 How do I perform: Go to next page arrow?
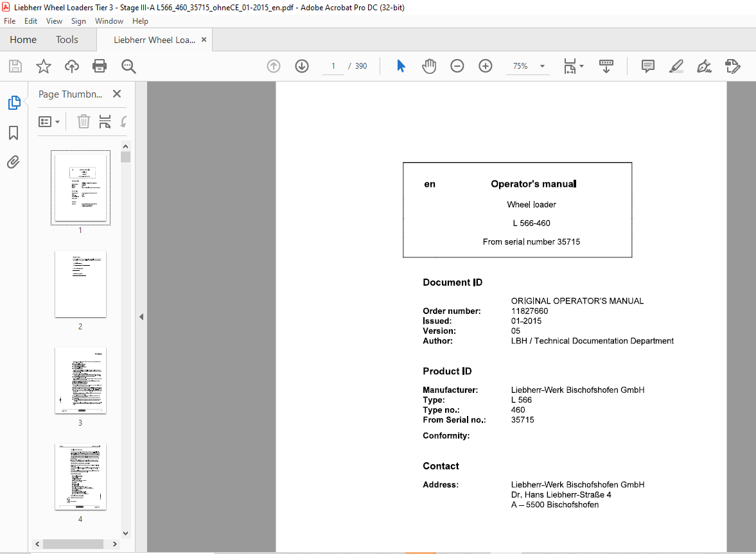[302, 66]
